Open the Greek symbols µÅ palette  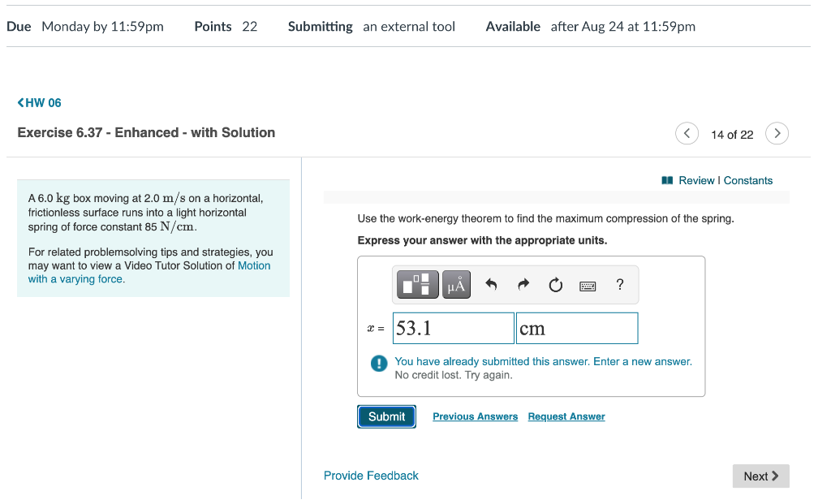click(456, 285)
